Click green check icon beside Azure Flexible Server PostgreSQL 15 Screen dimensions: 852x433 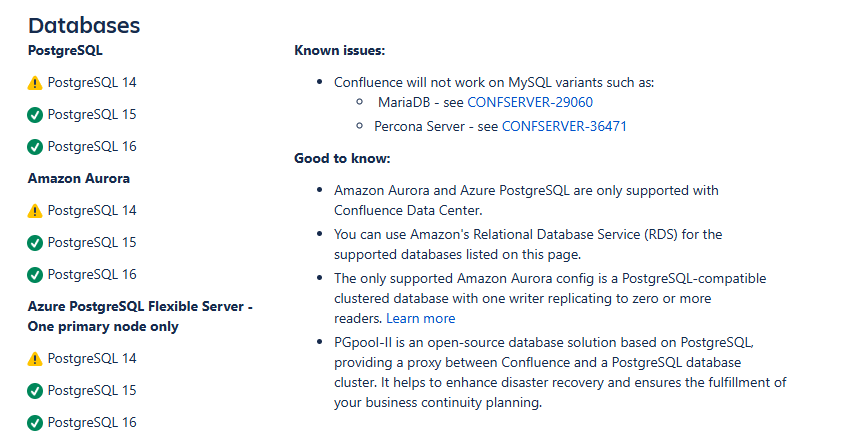[x=35, y=391]
